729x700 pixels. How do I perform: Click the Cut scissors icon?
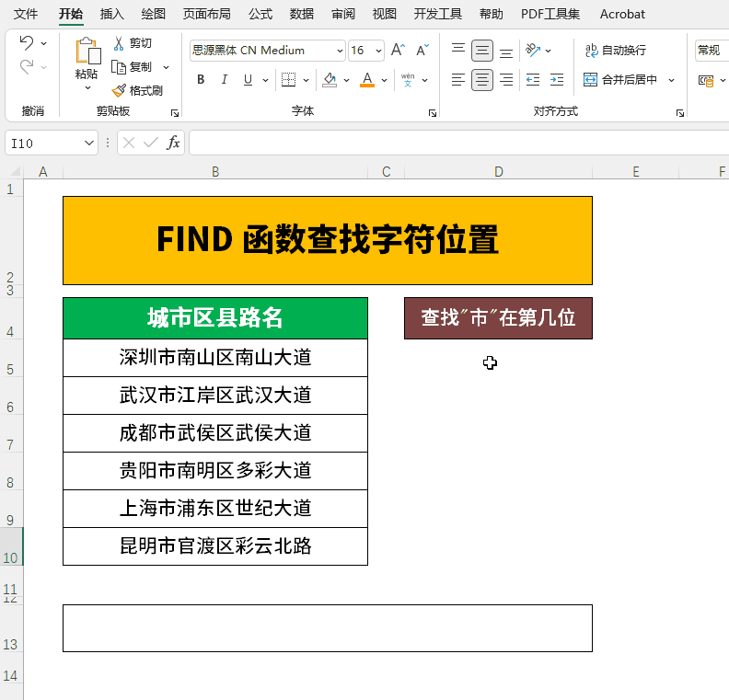(x=119, y=43)
